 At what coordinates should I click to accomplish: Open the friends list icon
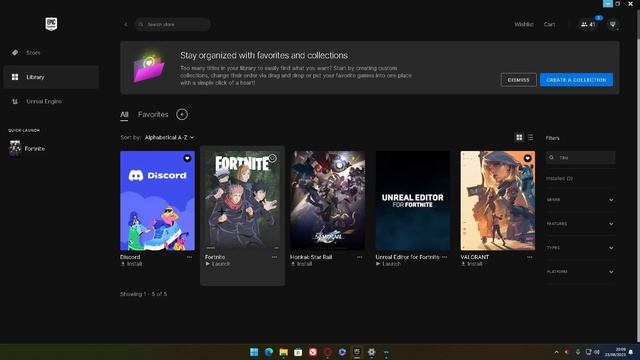(x=588, y=24)
